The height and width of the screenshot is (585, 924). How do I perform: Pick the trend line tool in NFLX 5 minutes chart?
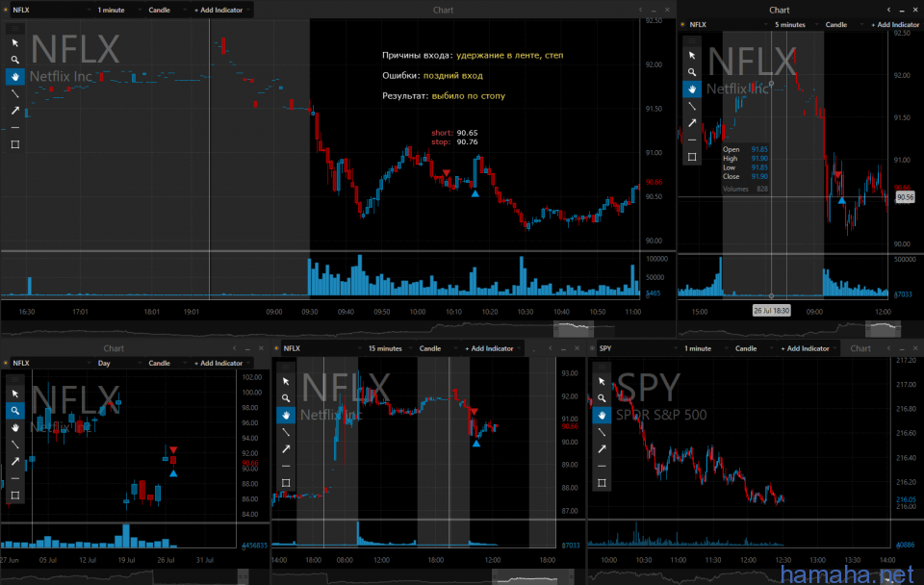tap(692, 106)
